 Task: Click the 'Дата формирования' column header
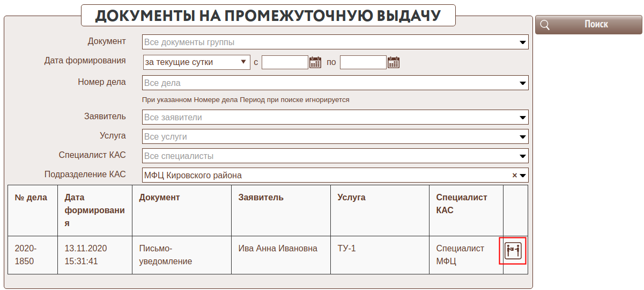pos(94,210)
